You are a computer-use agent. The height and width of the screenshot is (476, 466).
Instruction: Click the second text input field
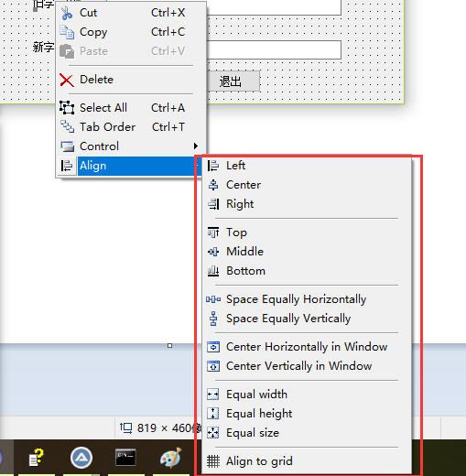[274, 49]
